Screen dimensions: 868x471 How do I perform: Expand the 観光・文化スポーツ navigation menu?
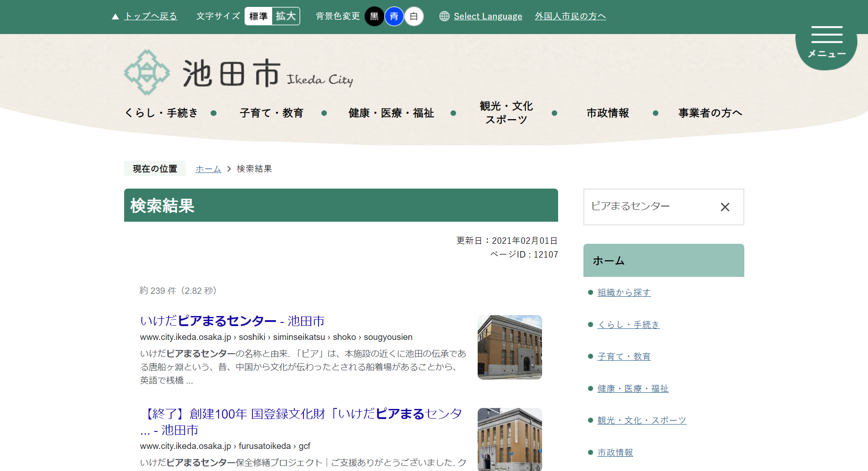tap(506, 113)
